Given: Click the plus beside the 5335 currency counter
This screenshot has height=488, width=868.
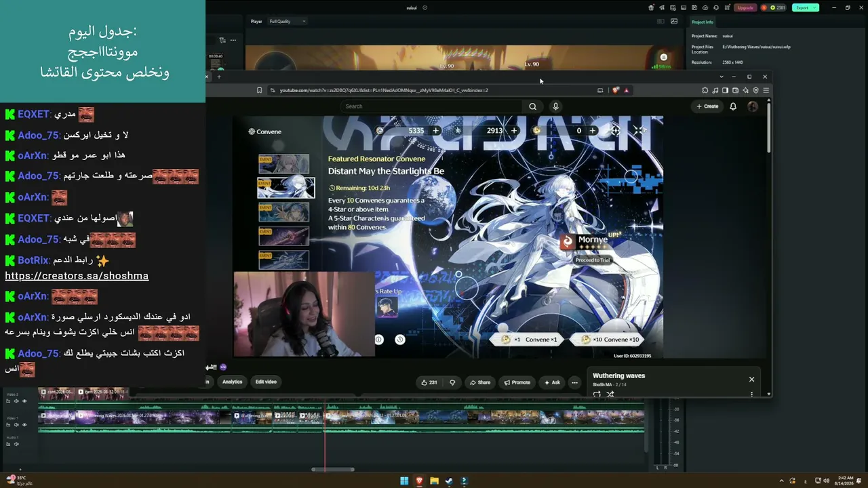Looking at the screenshot, I should point(435,131).
